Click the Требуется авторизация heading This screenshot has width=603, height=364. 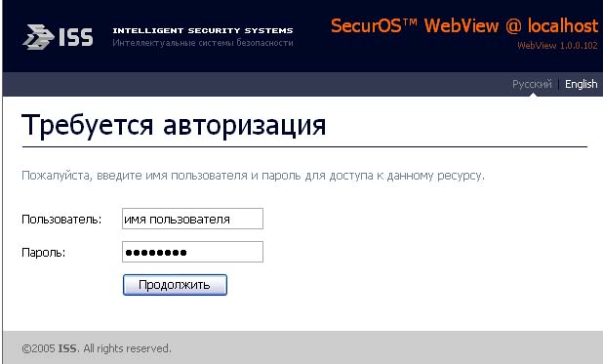pyautogui.click(x=174, y=125)
